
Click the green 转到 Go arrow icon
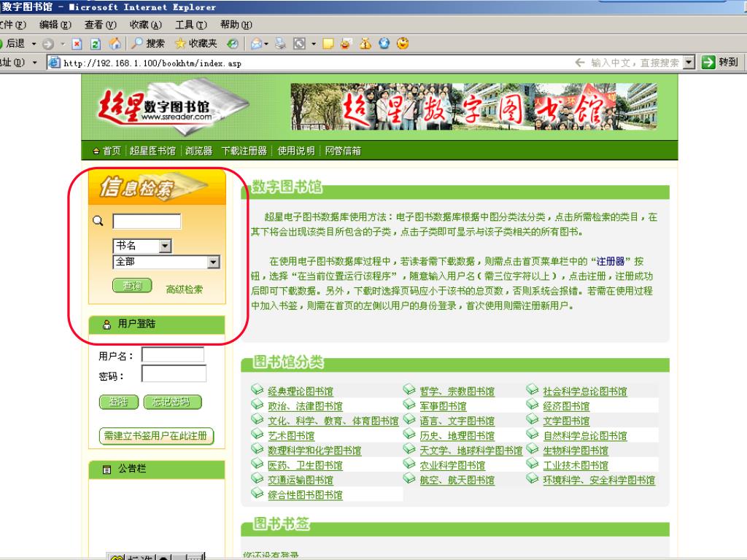(x=708, y=63)
